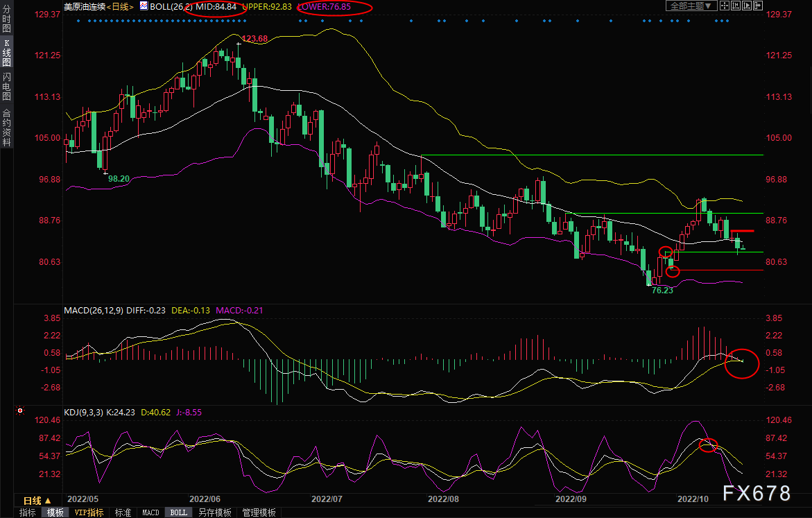Open the 全部主题 theme dropdown
This screenshot has width=812, height=518.
(691, 6)
